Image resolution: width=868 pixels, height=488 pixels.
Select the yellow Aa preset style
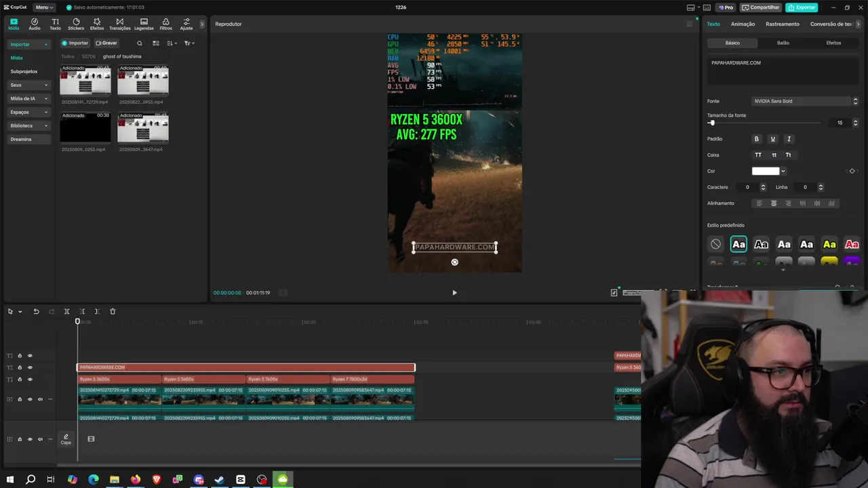point(829,245)
